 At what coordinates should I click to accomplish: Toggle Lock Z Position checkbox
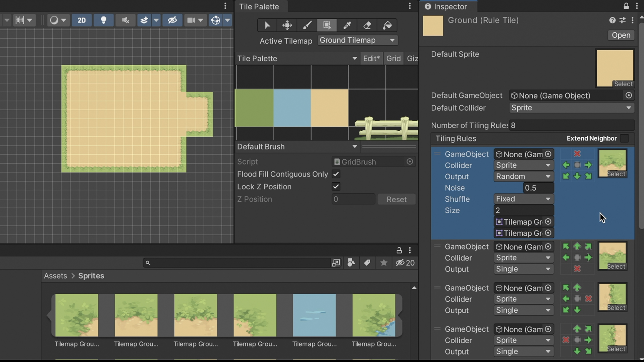point(336,186)
